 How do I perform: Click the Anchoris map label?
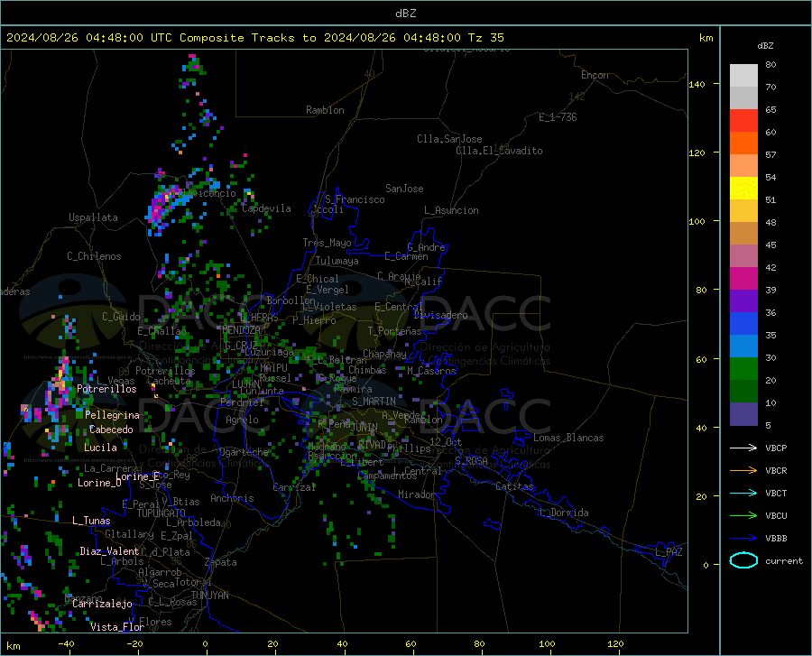[232, 498]
